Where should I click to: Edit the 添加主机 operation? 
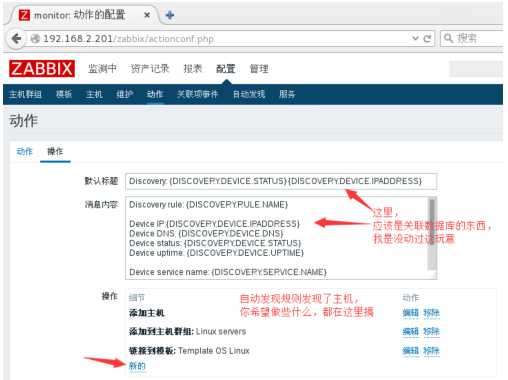point(410,313)
